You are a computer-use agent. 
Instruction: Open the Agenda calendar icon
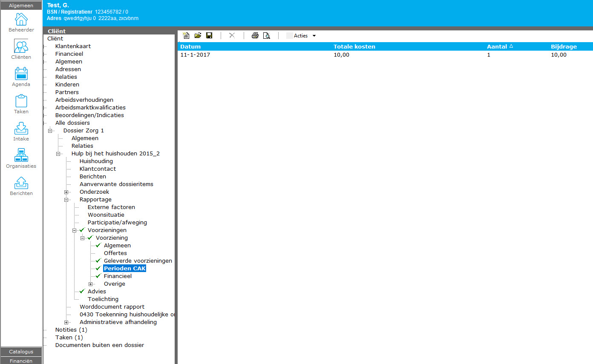21,77
